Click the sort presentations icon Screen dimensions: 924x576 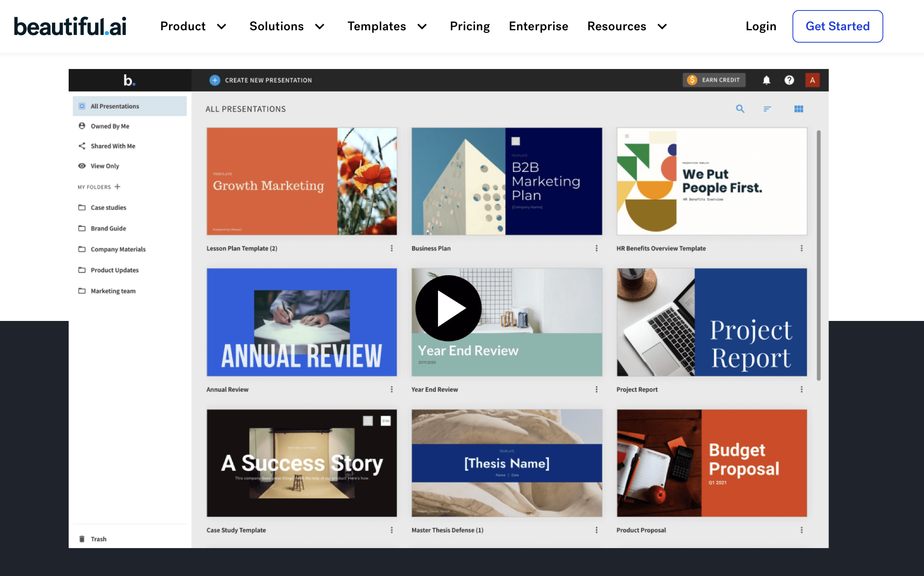coord(767,109)
